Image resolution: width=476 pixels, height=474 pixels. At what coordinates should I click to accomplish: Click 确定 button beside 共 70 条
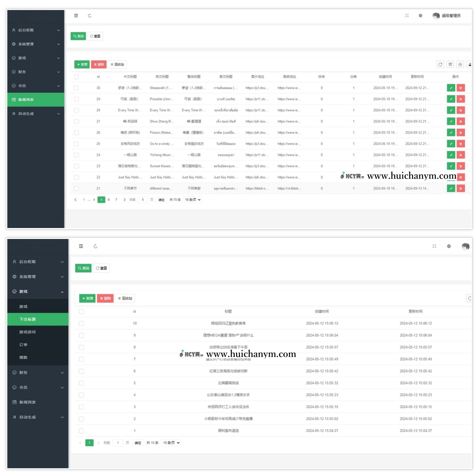click(x=161, y=200)
